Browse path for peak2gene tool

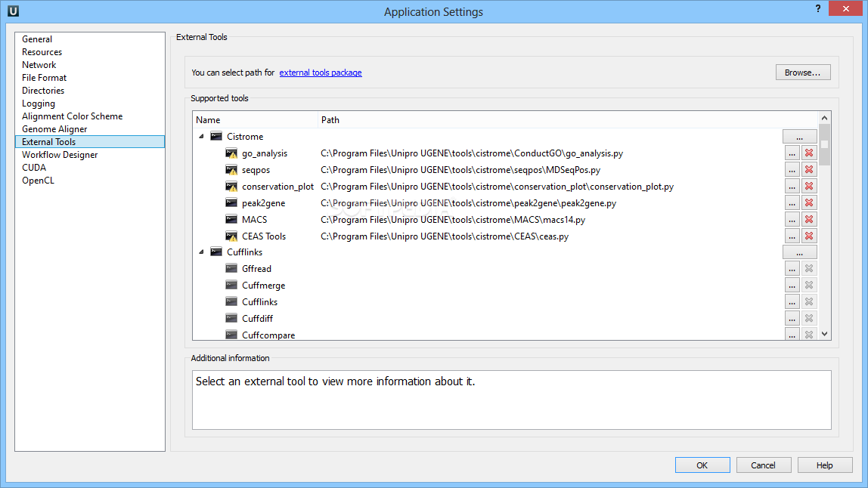[x=792, y=203]
